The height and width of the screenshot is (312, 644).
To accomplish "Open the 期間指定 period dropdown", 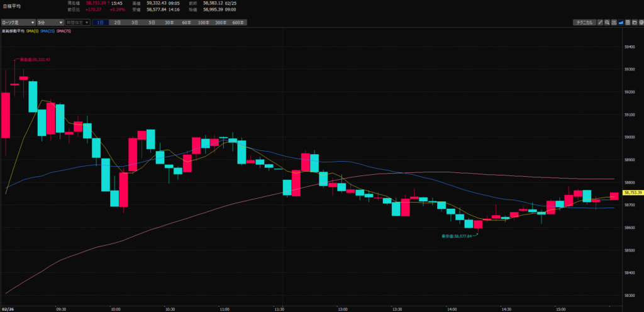I will [77, 23].
